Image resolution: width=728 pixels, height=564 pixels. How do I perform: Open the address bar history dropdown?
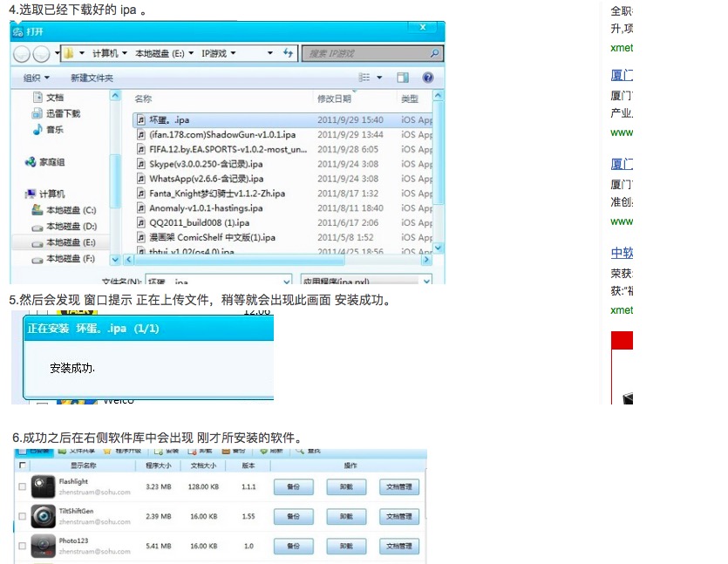[270, 53]
